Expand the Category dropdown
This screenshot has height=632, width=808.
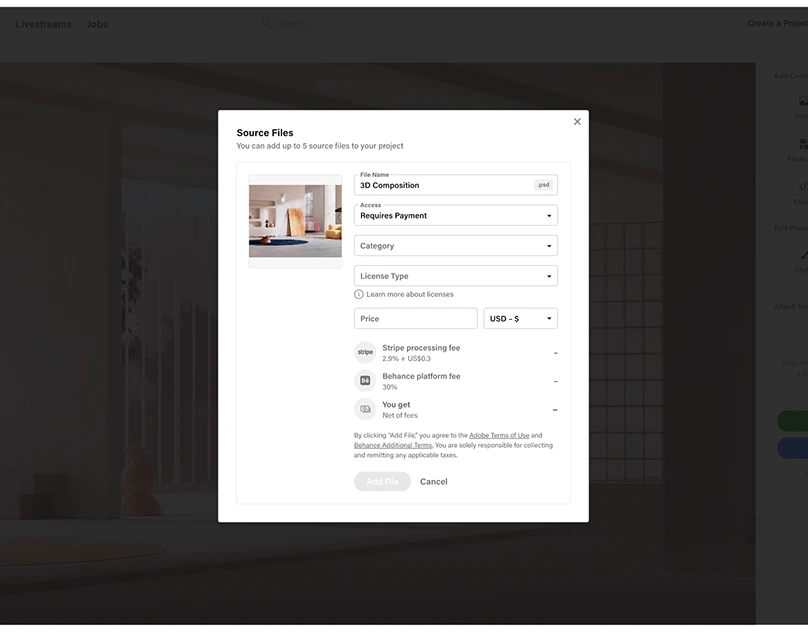(455, 246)
